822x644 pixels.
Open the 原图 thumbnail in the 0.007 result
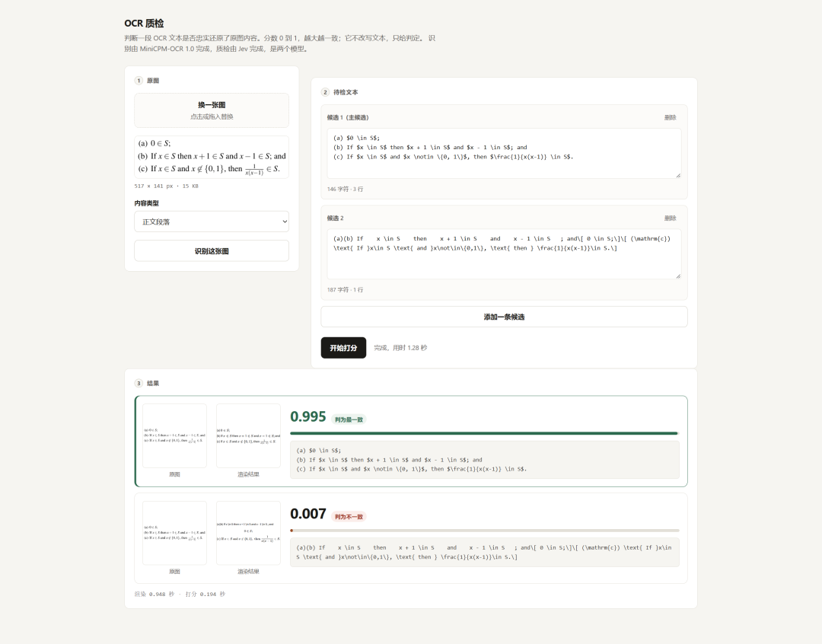pyautogui.click(x=174, y=533)
